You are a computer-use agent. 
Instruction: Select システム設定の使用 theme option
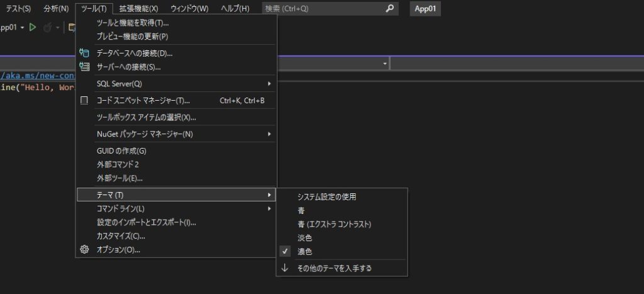326,196
